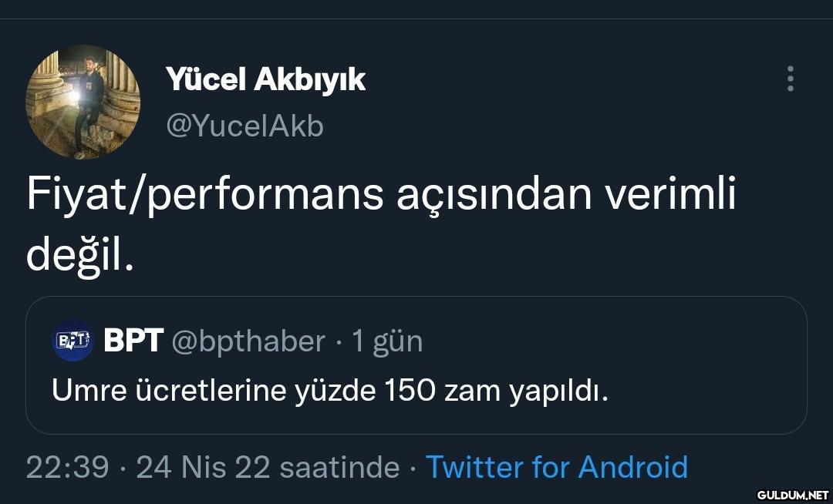Click the BPT logo avatar

(73, 340)
